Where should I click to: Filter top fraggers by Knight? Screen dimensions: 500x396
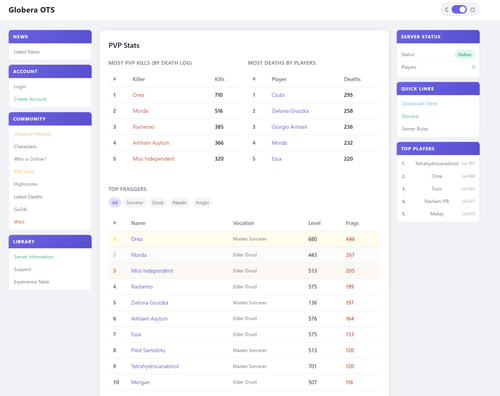click(x=202, y=203)
